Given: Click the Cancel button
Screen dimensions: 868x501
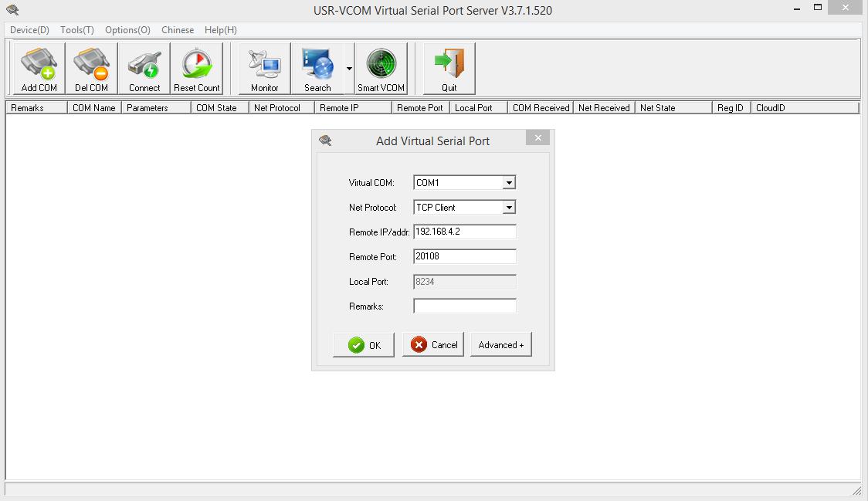Looking at the screenshot, I should click(433, 345).
